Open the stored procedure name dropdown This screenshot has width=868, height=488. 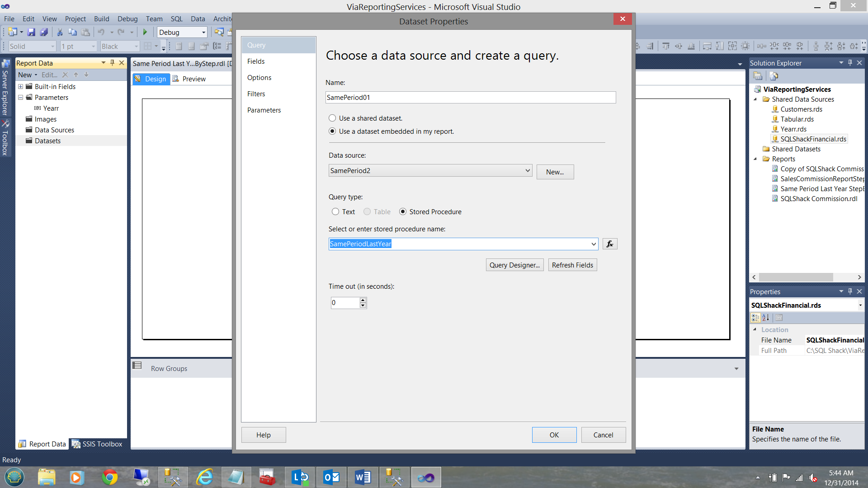(x=593, y=244)
